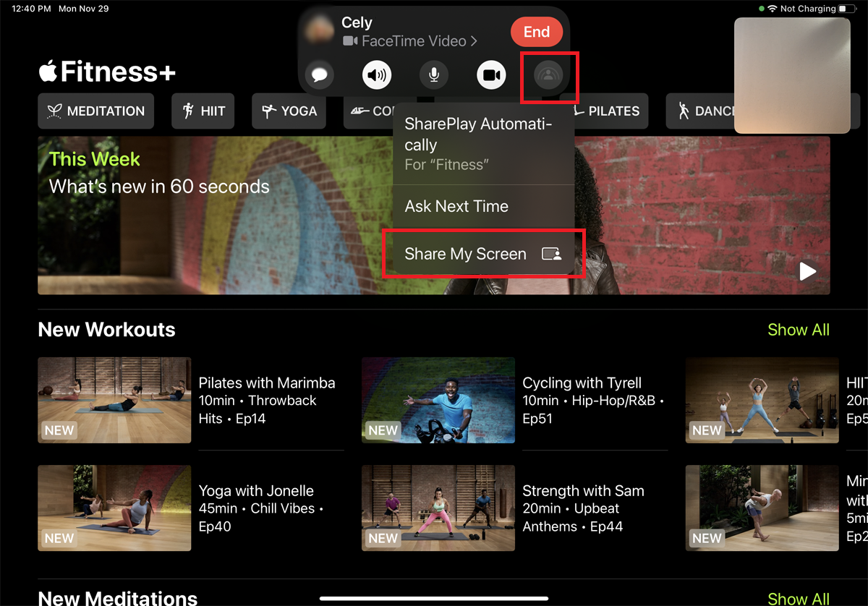The width and height of the screenshot is (868, 606).
Task: Open Yoga with Jonelle thumbnail
Action: pyautogui.click(x=114, y=508)
